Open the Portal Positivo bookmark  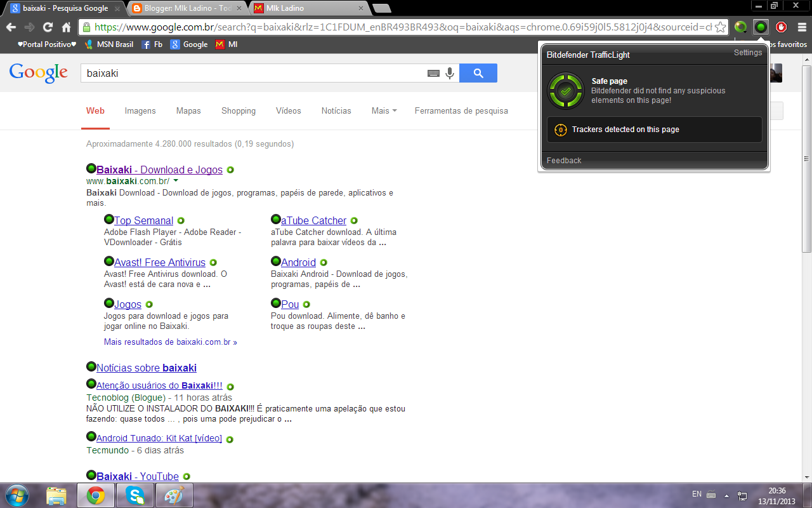point(46,44)
